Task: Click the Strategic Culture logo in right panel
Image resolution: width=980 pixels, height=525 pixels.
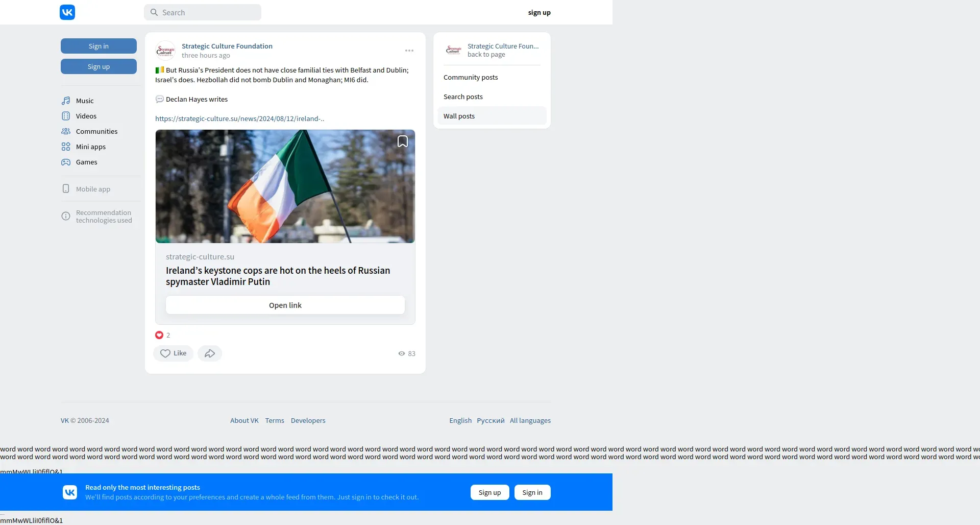Action: [453, 50]
